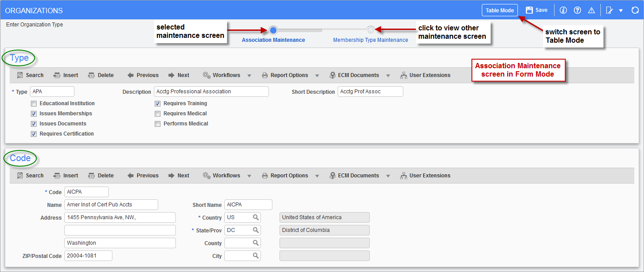Enable the Educational Institution checkbox

[x=34, y=103]
